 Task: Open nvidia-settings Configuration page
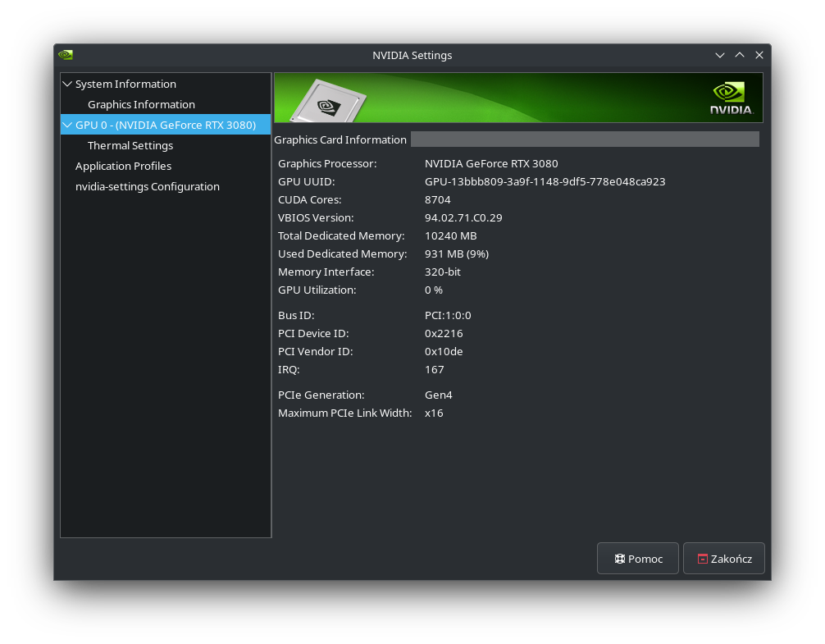coord(148,186)
